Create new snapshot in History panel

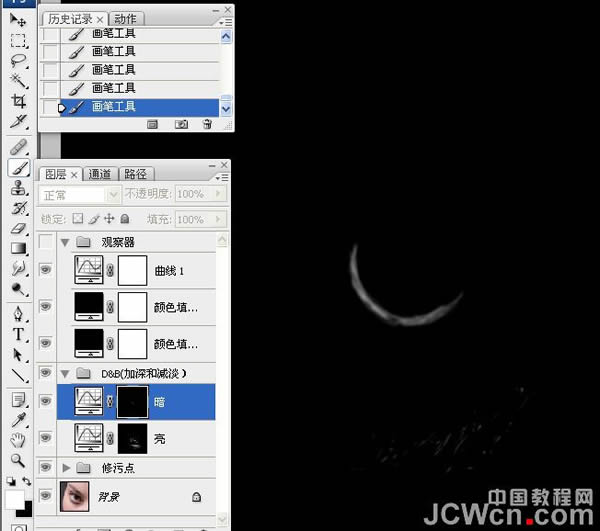point(181,124)
